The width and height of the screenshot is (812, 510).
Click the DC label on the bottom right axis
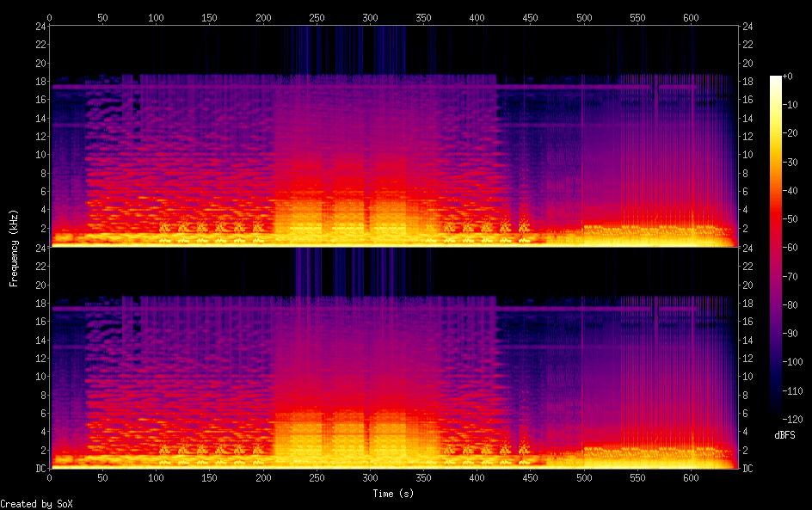point(748,469)
